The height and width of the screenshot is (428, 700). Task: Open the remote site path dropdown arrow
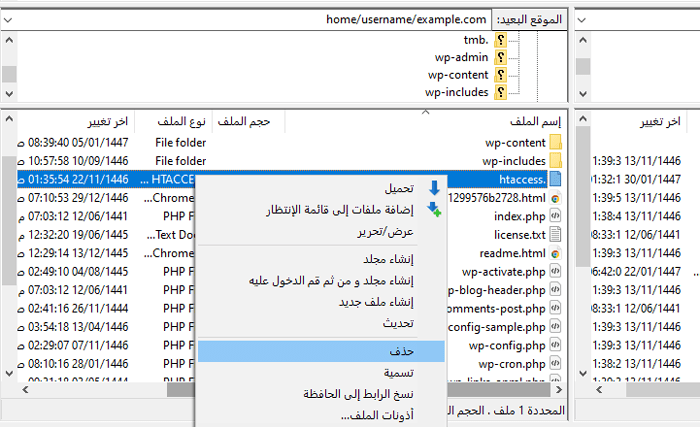click(x=8, y=20)
